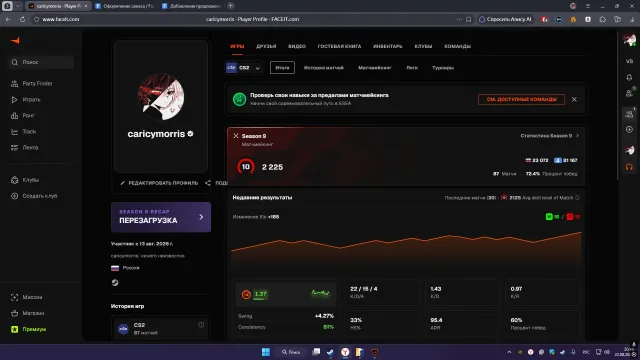The width and height of the screenshot is (640, 360).
Task: Click the verified badge next to caricymorris
Action: coord(190,133)
